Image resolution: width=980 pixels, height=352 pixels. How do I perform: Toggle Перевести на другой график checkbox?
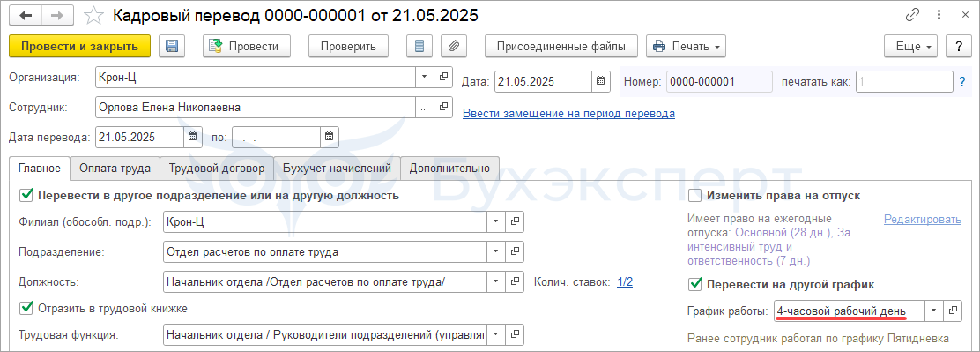694,284
